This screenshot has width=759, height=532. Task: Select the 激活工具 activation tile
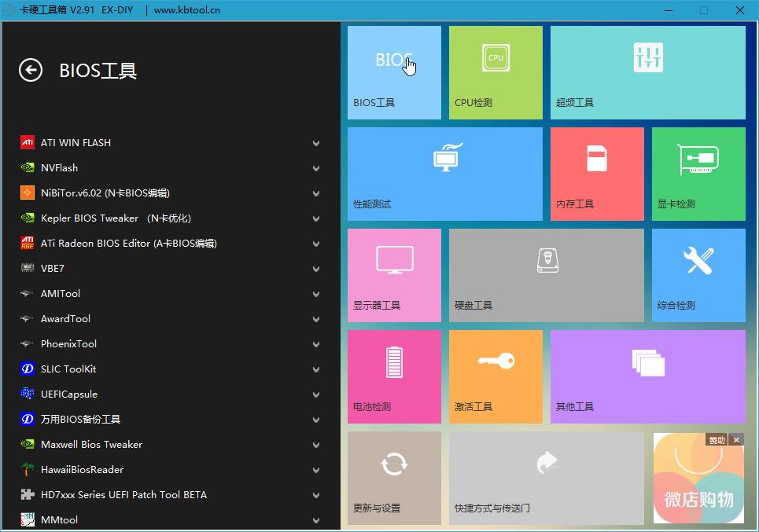click(x=495, y=376)
